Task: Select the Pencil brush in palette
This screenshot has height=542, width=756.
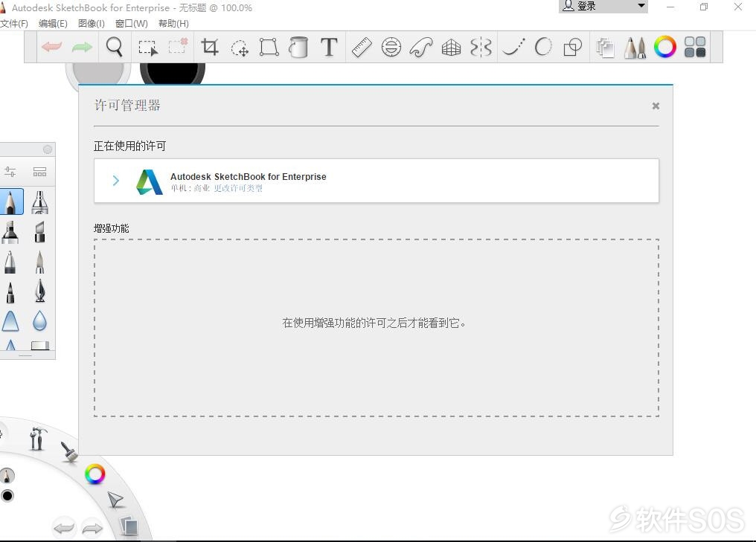Action: click(x=10, y=201)
